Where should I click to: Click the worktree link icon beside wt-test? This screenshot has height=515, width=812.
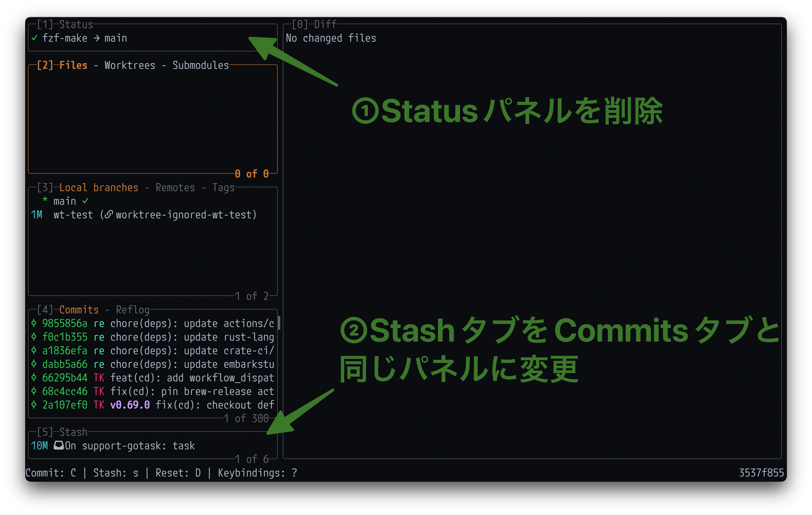[109, 214]
